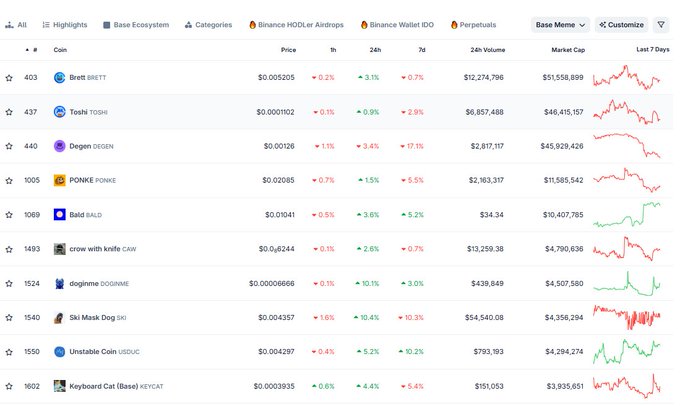Click fire icon beside Binance HODLer Airdrops
680x406 pixels.
[x=252, y=25]
